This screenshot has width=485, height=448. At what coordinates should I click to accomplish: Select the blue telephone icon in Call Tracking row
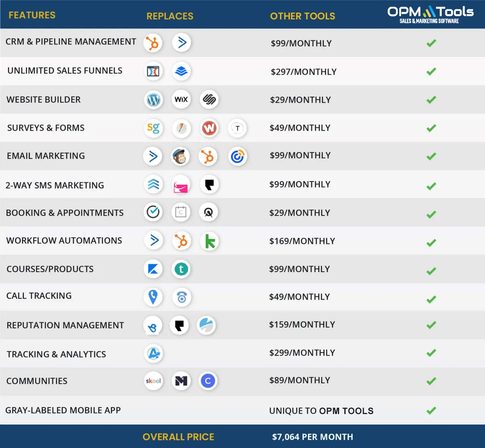(182, 297)
